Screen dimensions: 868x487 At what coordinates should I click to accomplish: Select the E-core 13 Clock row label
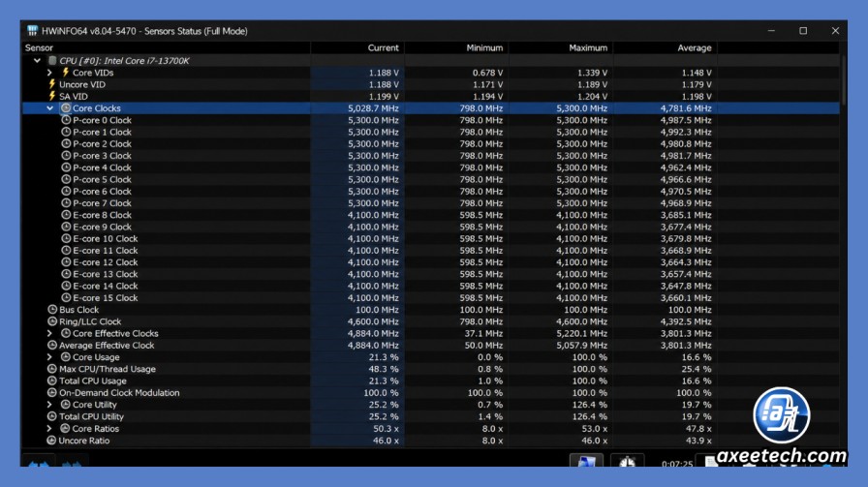[x=106, y=274]
